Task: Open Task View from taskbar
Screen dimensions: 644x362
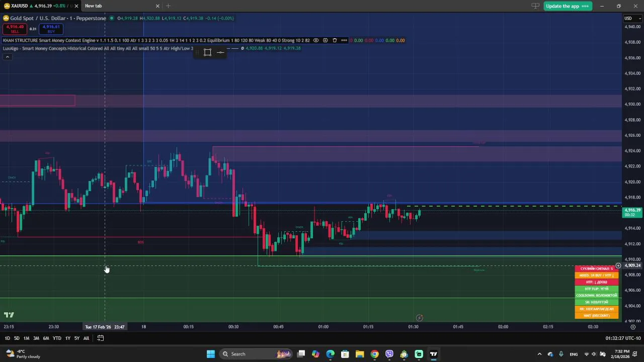Action: coord(301,354)
